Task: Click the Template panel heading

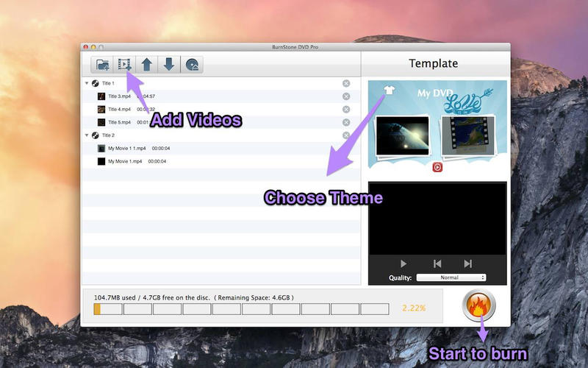Action: pos(433,63)
